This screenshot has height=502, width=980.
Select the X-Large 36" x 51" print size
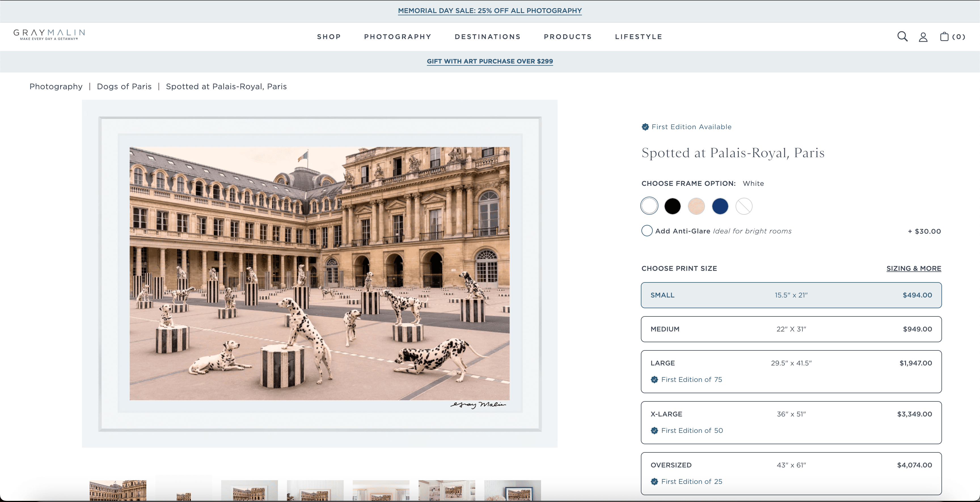(791, 423)
